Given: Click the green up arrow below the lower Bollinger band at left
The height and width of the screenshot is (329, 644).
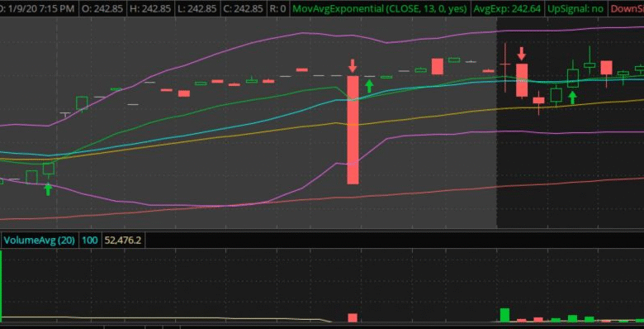Looking at the screenshot, I should [x=48, y=189].
